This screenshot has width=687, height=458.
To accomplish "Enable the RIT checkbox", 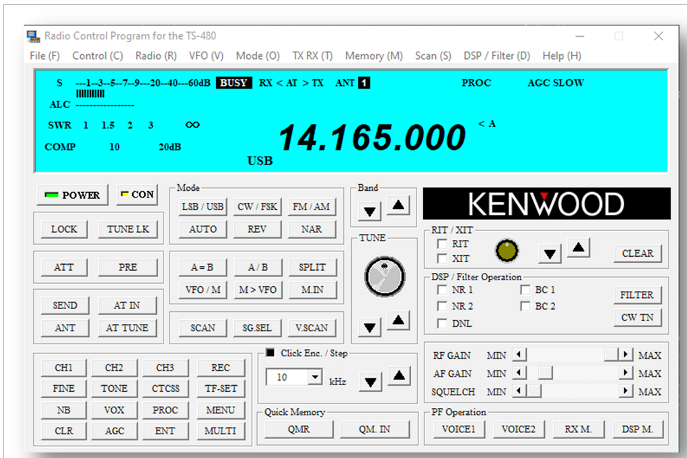I will coord(442,244).
